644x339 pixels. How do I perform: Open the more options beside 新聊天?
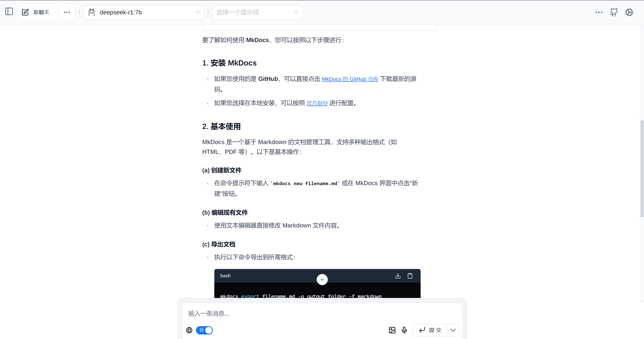pos(67,12)
